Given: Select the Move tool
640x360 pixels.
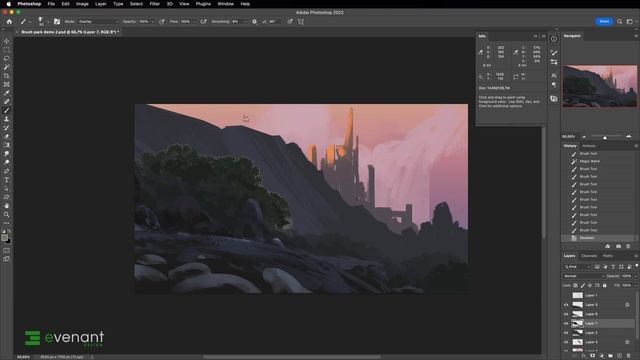Looking at the screenshot, I should pyautogui.click(x=7, y=41).
